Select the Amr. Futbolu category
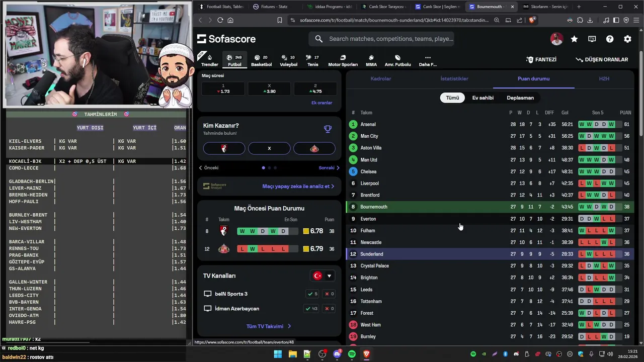 click(397, 60)
